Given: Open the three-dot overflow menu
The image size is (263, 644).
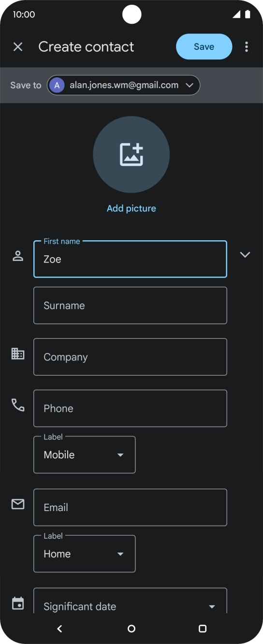Looking at the screenshot, I should (247, 47).
